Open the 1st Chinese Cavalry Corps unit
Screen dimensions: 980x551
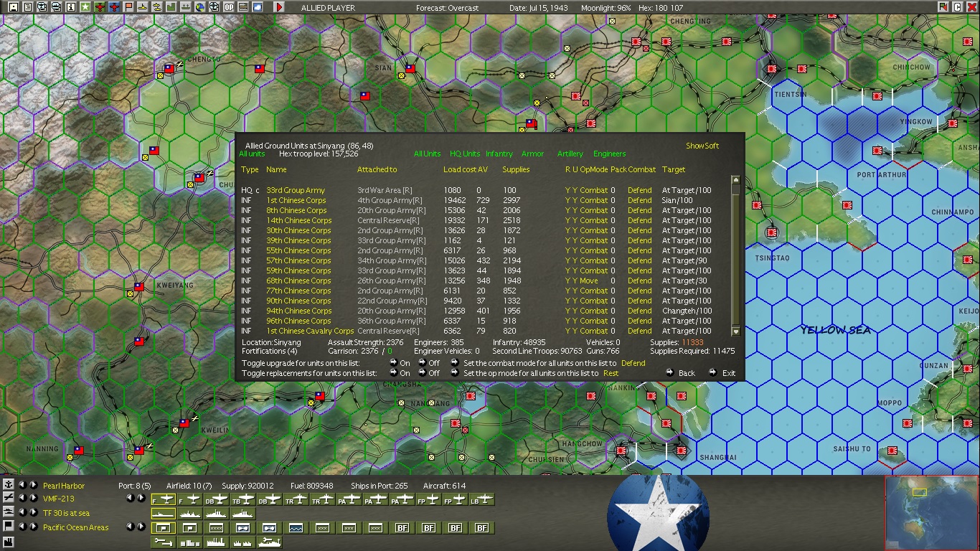(x=310, y=331)
